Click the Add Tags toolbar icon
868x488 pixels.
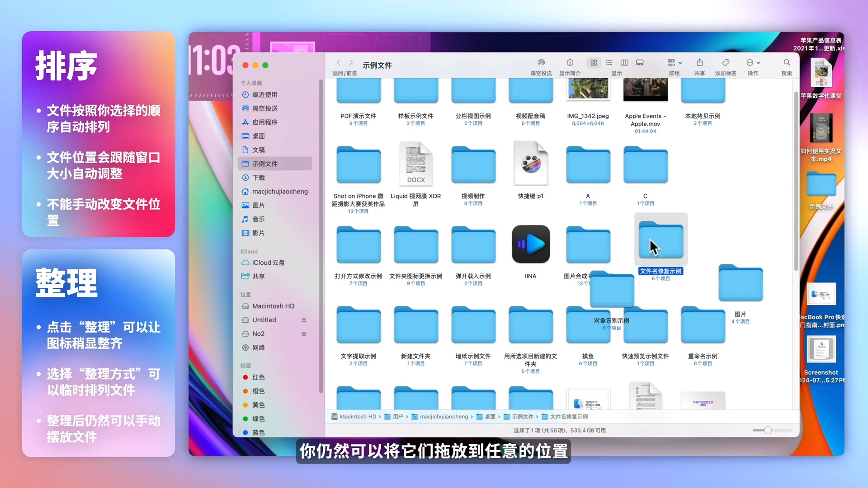click(726, 62)
